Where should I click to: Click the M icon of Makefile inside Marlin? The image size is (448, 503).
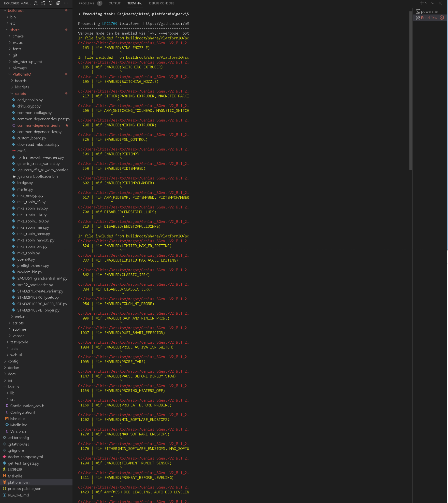coord(7,419)
